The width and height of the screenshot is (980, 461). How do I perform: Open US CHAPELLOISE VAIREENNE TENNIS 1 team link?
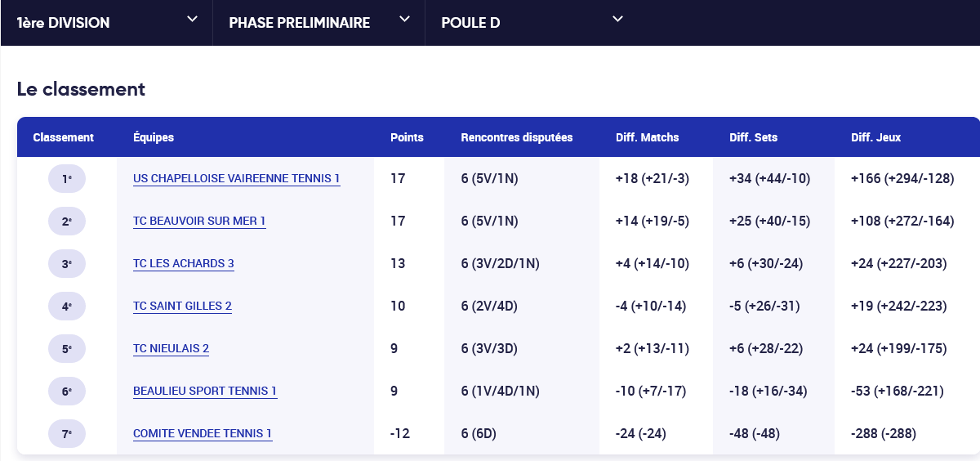click(x=236, y=178)
